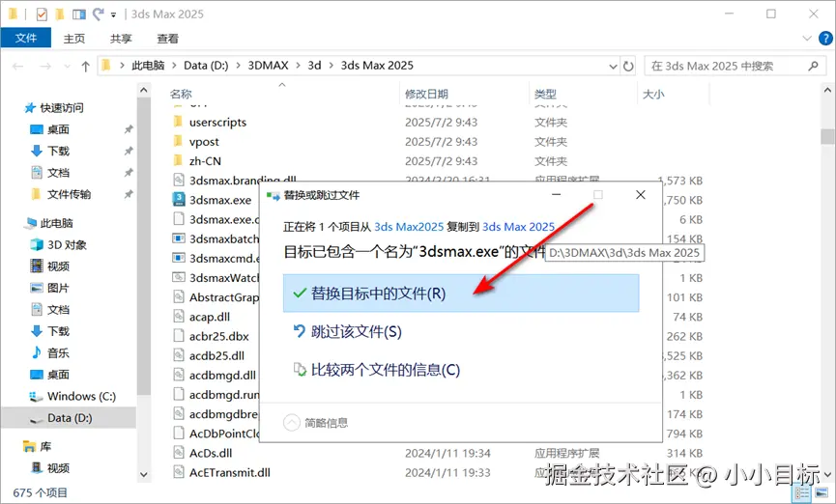Click the Explorer help question icon
The height and width of the screenshot is (504, 836).
[x=825, y=39]
